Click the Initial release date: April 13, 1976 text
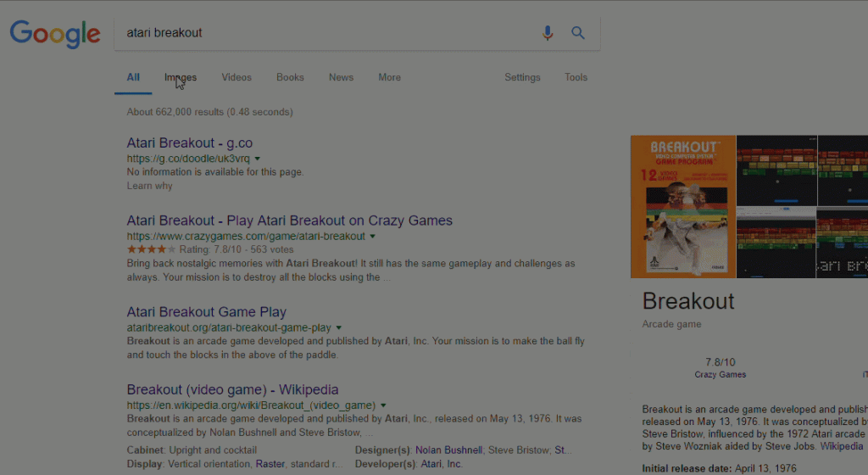The image size is (868, 475). click(x=719, y=468)
